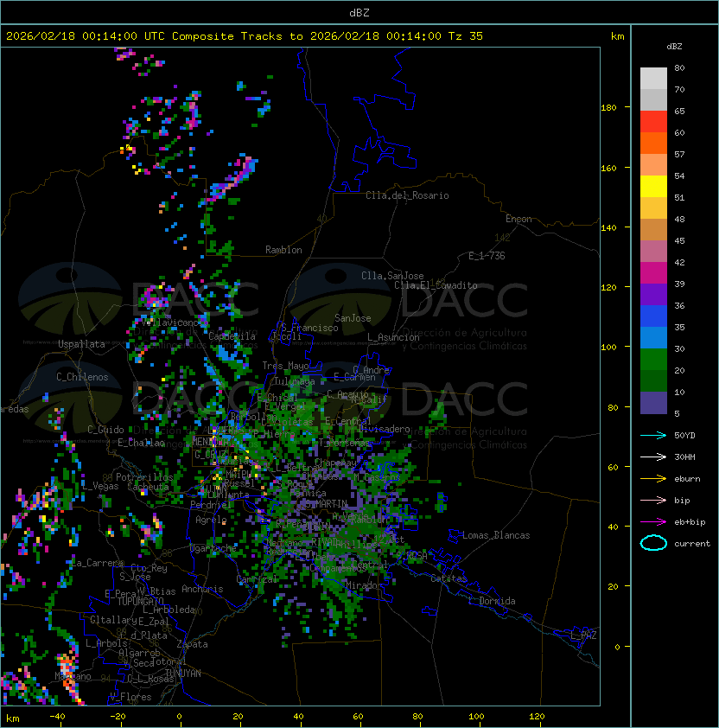This screenshot has height=728, width=719.
Task: Click the magenta eb+bip arrow in legend
Action: coord(653,522)
